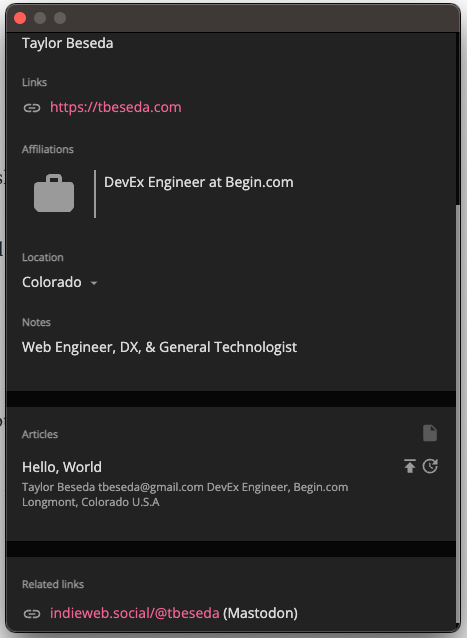This screenshot has width=467, height=638.
Task: Click the DevEx Engineer at Begin.com affiliation
Action: pyautogui.click(x=199, y=182)
